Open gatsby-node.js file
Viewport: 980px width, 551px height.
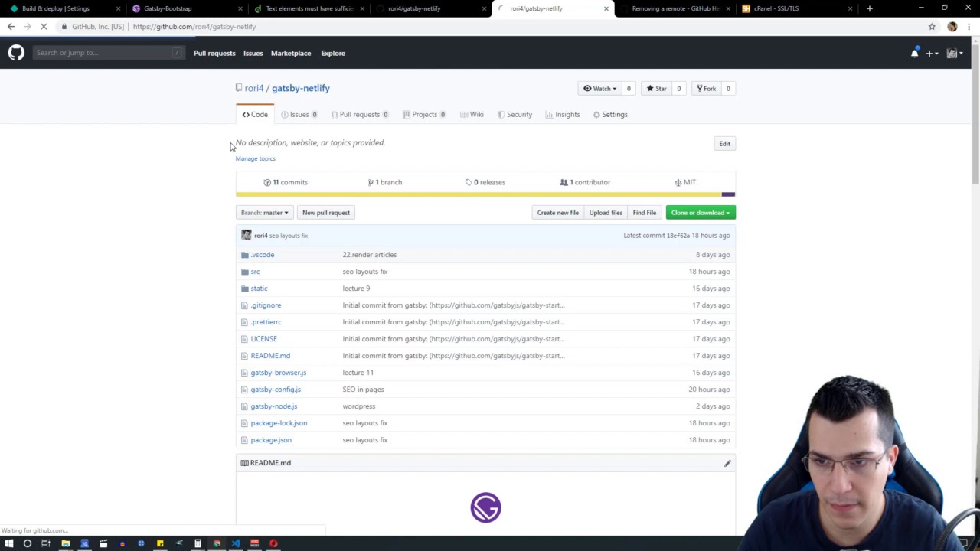coord(273,406)
